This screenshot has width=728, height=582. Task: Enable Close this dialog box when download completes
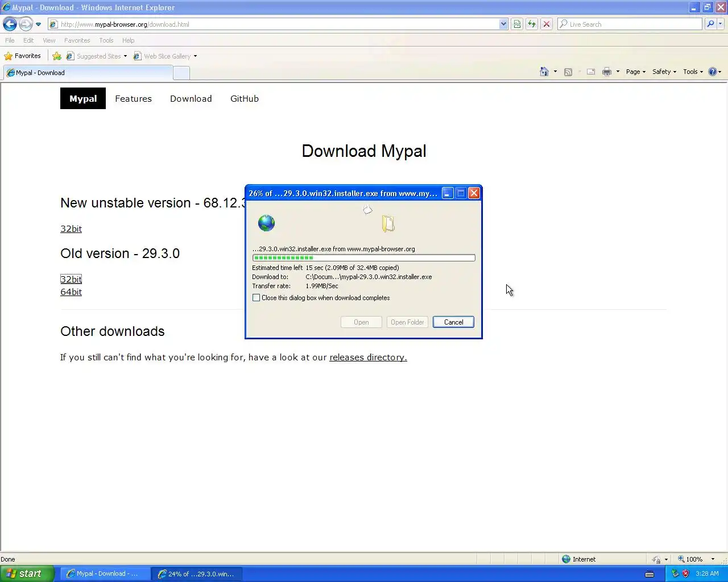[x=257, y=298]
